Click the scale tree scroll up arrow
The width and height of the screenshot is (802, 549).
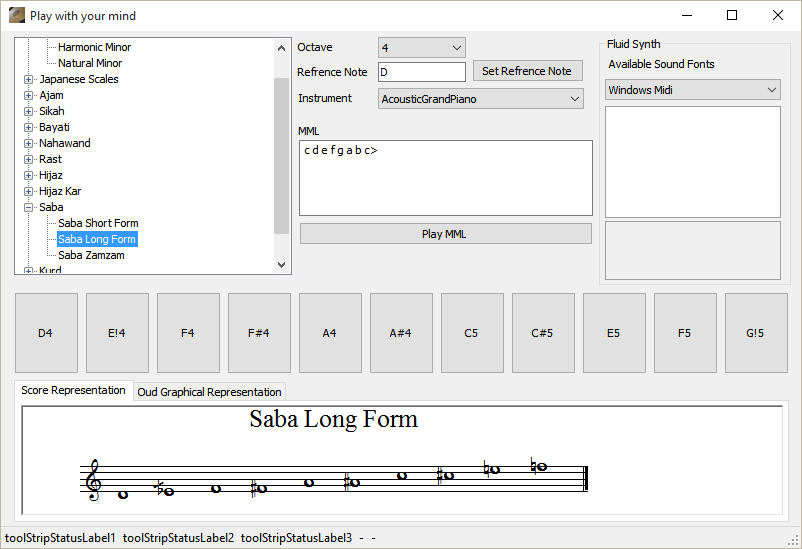[281, 48]
